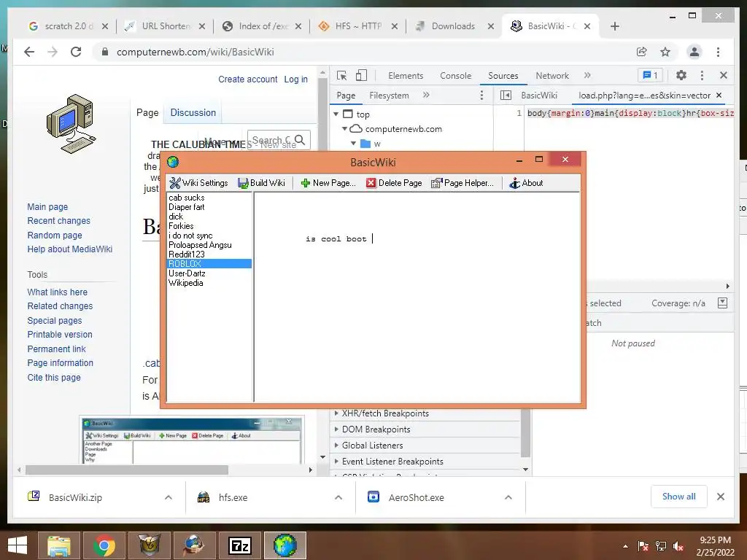Toggle DevTools device toolbar icon
Viewport: 747px width, 560px height.
[362, 75]
